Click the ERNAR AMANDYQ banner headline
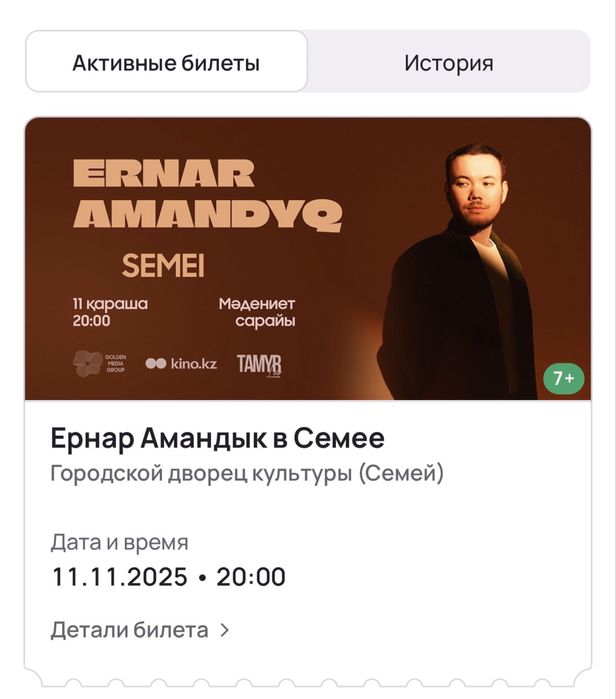616x699 pixels. pos(207,194)
